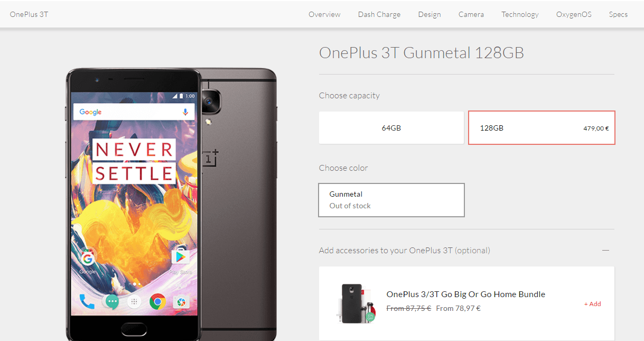Navigate to the Camera section
644x341 pixels.
pos(471,14)
